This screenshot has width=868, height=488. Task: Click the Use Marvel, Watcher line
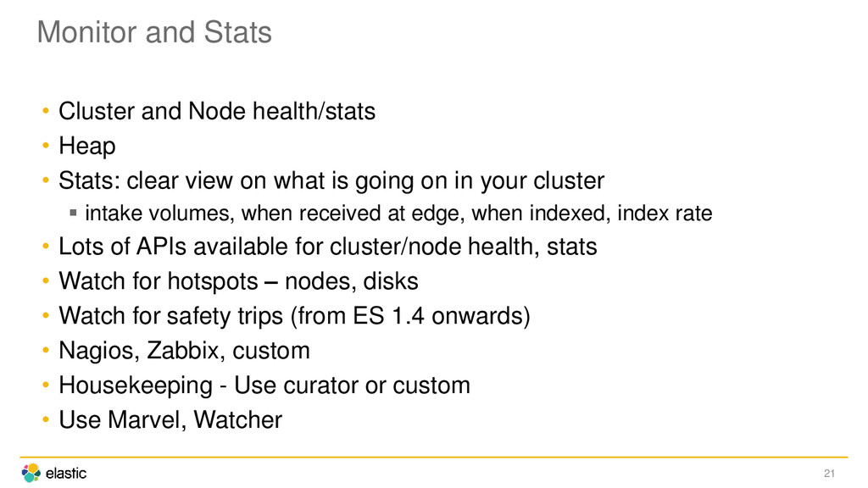click(170, 420)
